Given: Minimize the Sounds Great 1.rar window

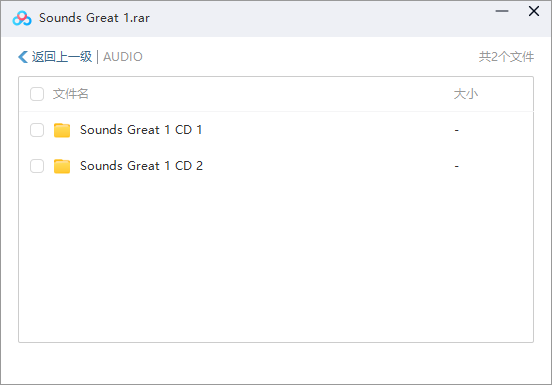Looking at the screenshot, I should 502,11.
